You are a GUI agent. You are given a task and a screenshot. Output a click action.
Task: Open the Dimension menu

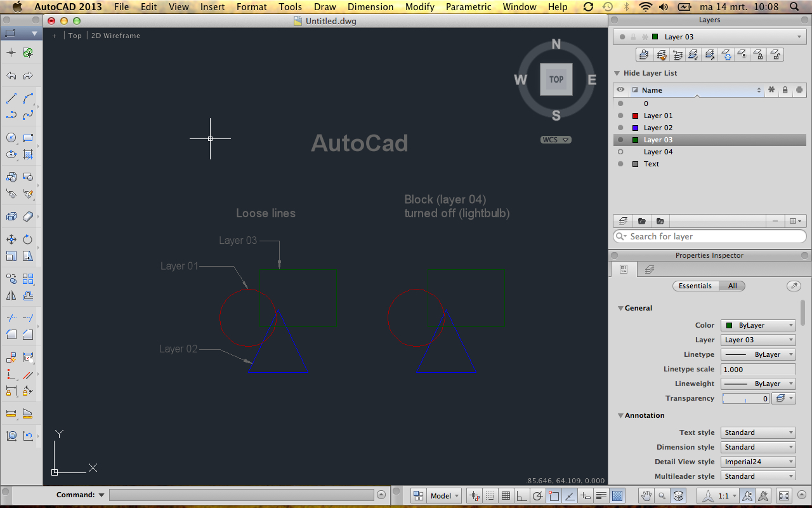[x=370, y=7]
